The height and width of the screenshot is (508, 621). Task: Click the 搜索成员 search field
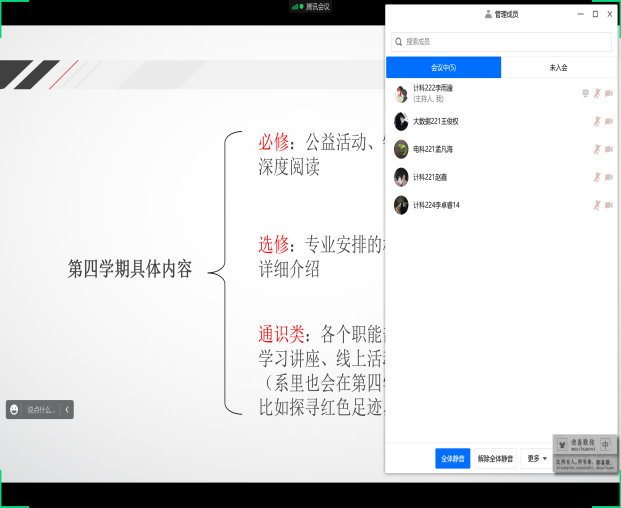[x=505, y=42]
